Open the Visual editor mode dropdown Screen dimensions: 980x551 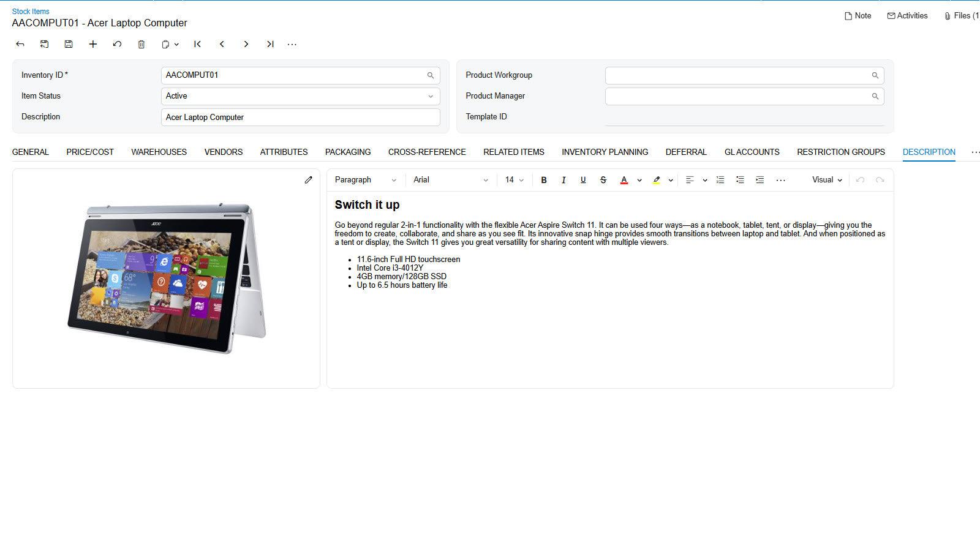[x=827, y=180]
